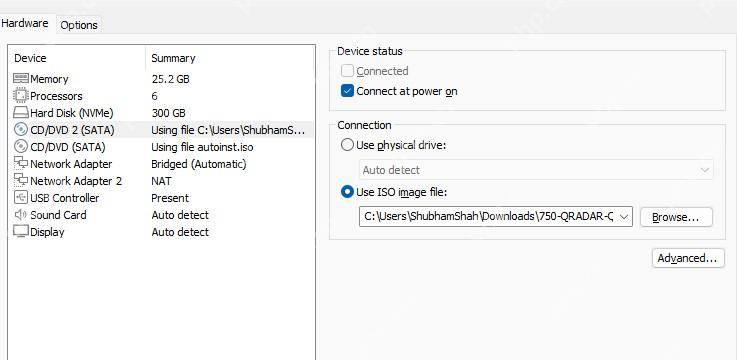Open the Auto detect physical drive dropdown

click(536, 170)
